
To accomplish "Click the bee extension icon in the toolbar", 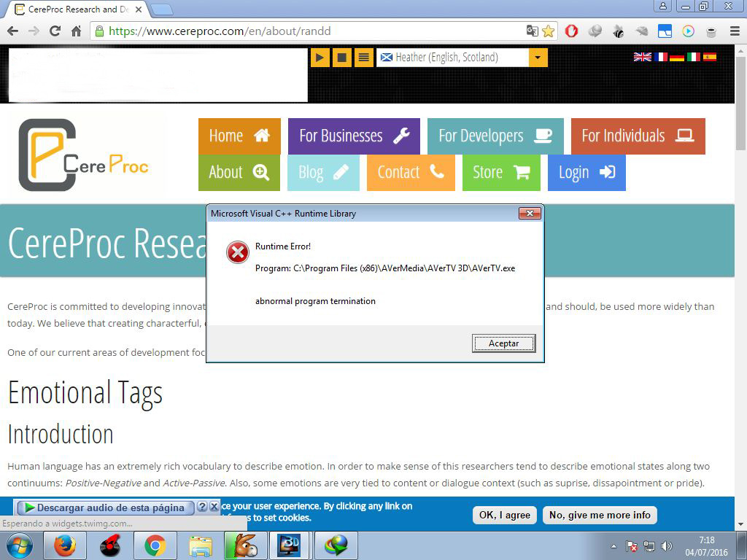I will click(618, 31).
